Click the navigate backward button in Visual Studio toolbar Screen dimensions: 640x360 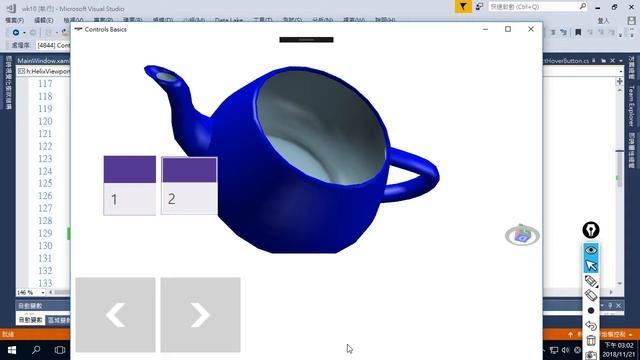pos(16,32)
